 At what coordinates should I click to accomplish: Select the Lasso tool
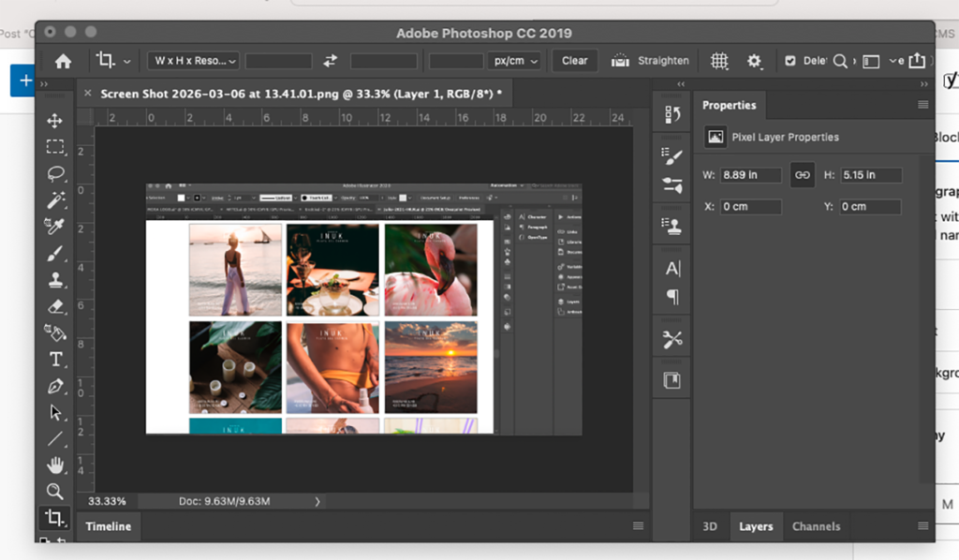coord(55,173)
